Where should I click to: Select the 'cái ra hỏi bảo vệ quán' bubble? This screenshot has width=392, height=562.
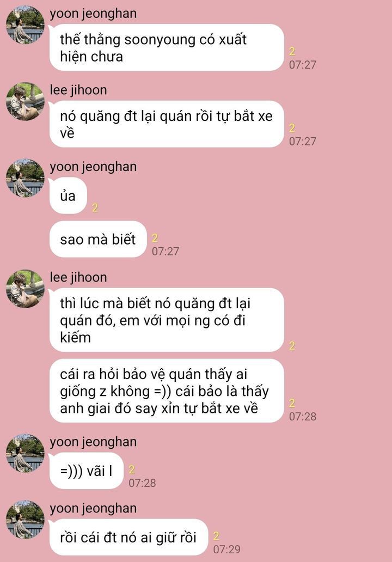point(167,390)
